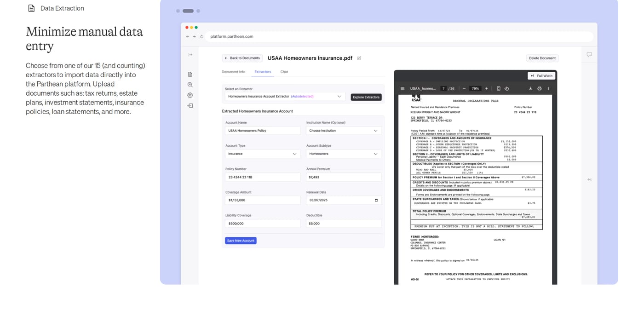Click the 'Extracted Homeowners Insurance Account' heading
This screenshot has height=310, width=644.
pyautogui.click(x=258, y=111)
